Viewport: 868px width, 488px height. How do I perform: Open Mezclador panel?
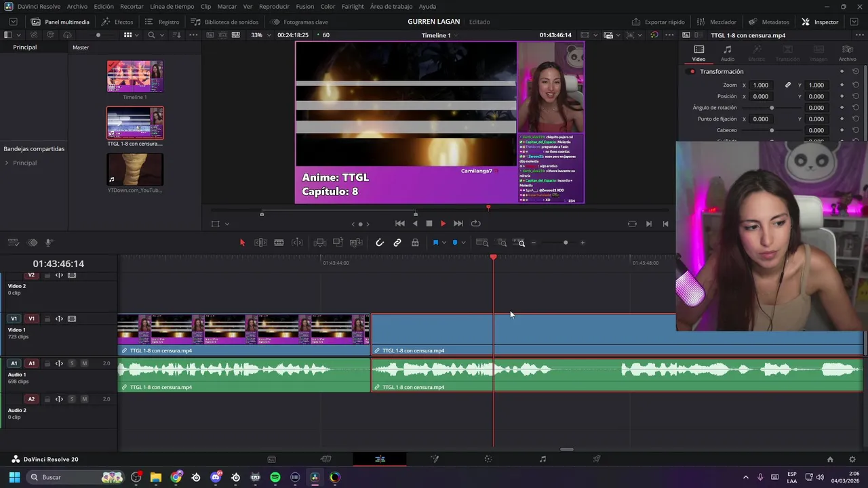tap(715, 22)
